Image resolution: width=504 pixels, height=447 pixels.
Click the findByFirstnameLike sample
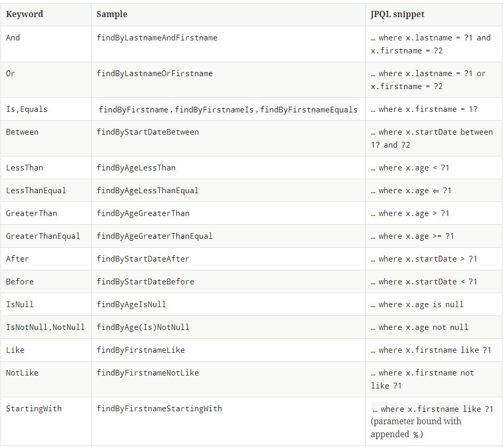[x=141, y=350]
